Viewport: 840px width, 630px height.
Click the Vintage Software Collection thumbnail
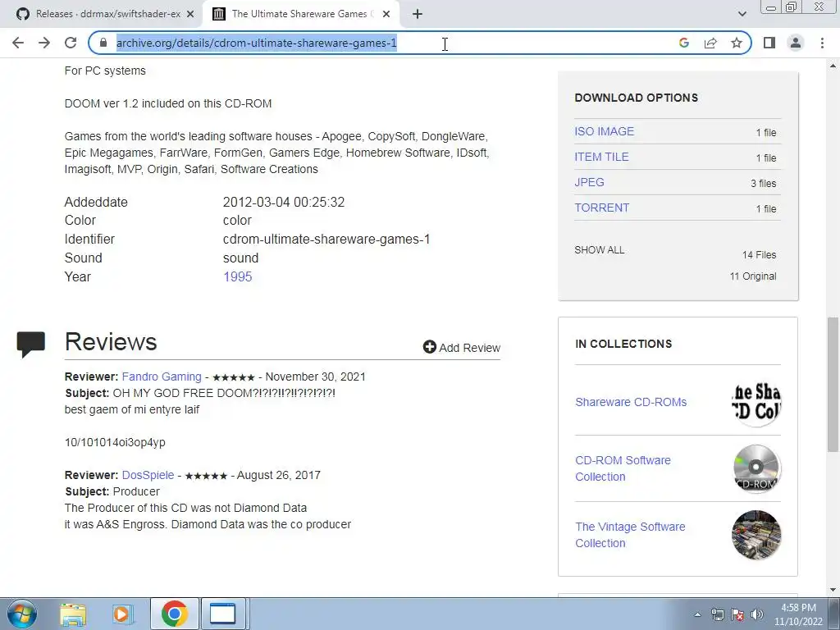pos(756,535)
